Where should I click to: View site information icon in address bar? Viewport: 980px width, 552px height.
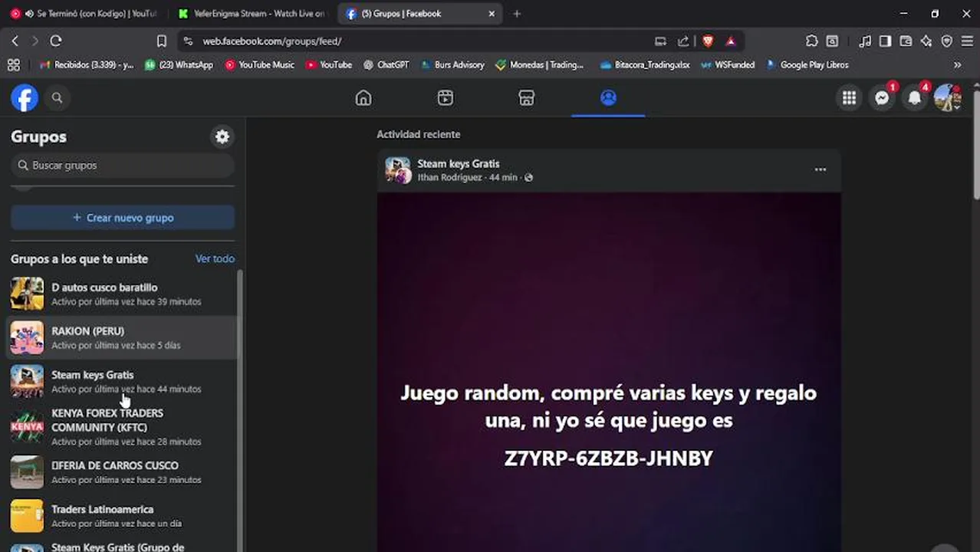coord(187,41)
